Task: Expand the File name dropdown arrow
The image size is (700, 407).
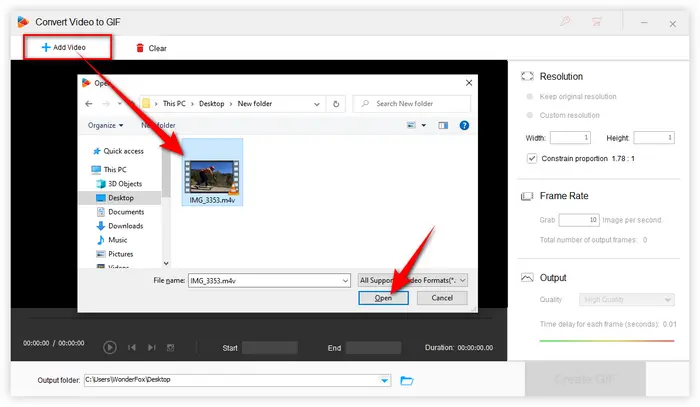Action: pos(346,281)
